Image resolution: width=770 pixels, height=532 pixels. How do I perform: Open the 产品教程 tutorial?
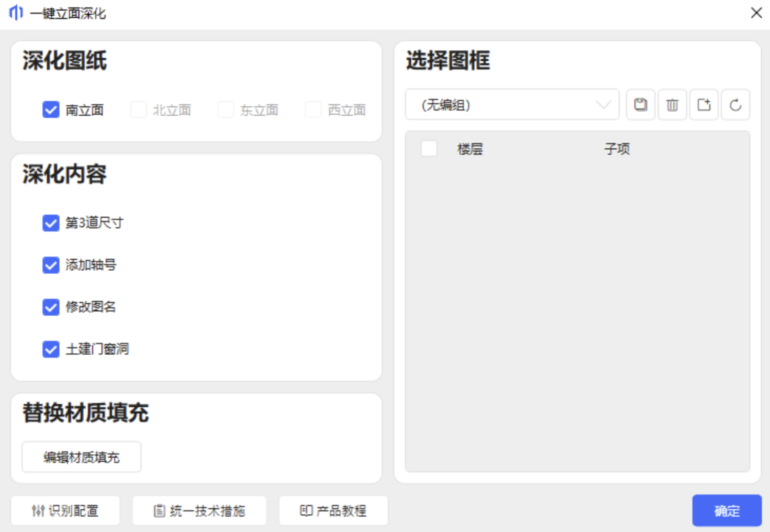333,511
